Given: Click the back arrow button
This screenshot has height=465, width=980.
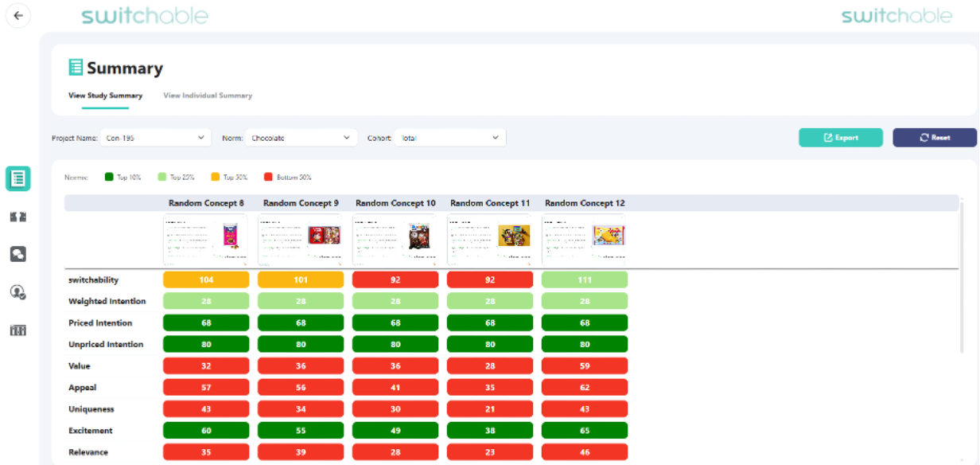Looking at the screenshot, I should coord(18,15).
